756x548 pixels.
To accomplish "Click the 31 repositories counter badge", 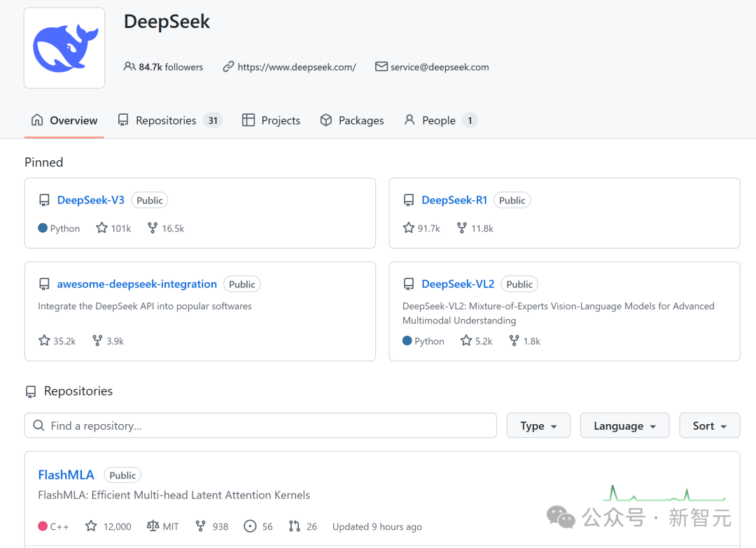I will [213, 120].
